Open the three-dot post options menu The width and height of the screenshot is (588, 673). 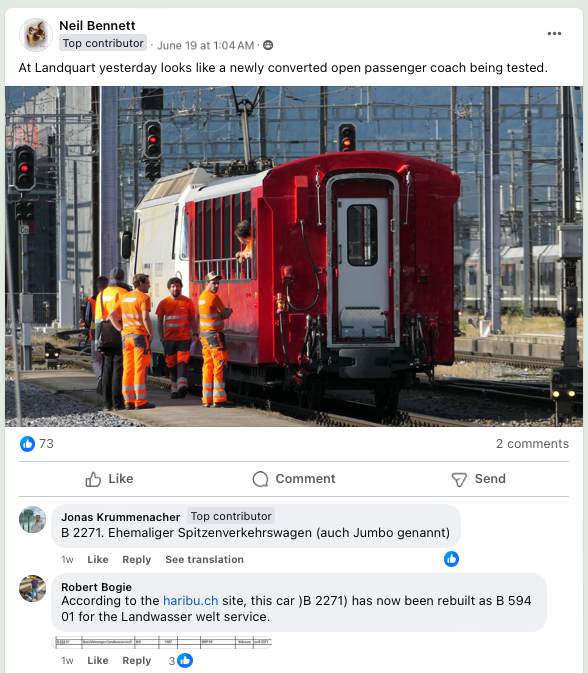554,33
